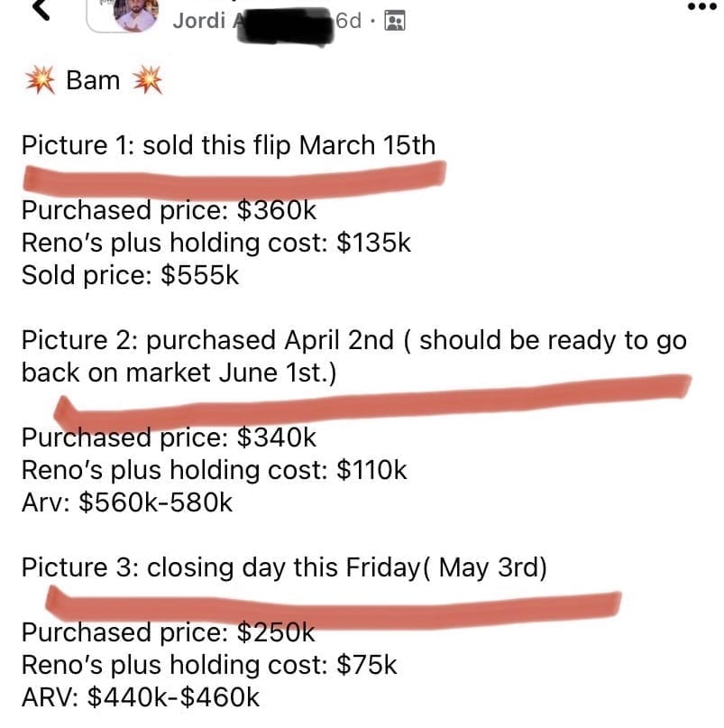Select the Picture 1 sold flip line

(x=228, y=144)
